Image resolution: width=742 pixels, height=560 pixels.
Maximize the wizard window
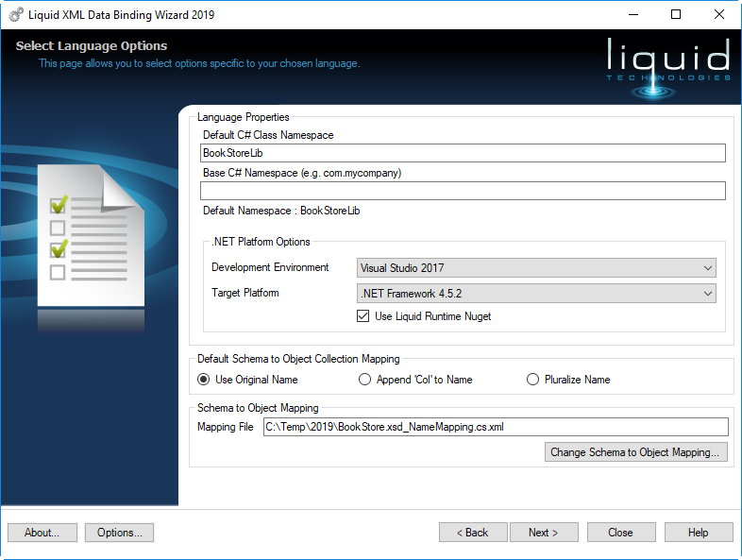pyautogui.click(x=676, y=14)
